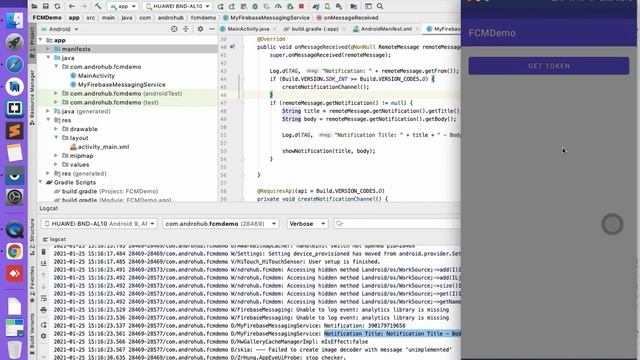Open the app run configuration dropdown
This screenshot has width=640, height=360.
tap(122, 7)
